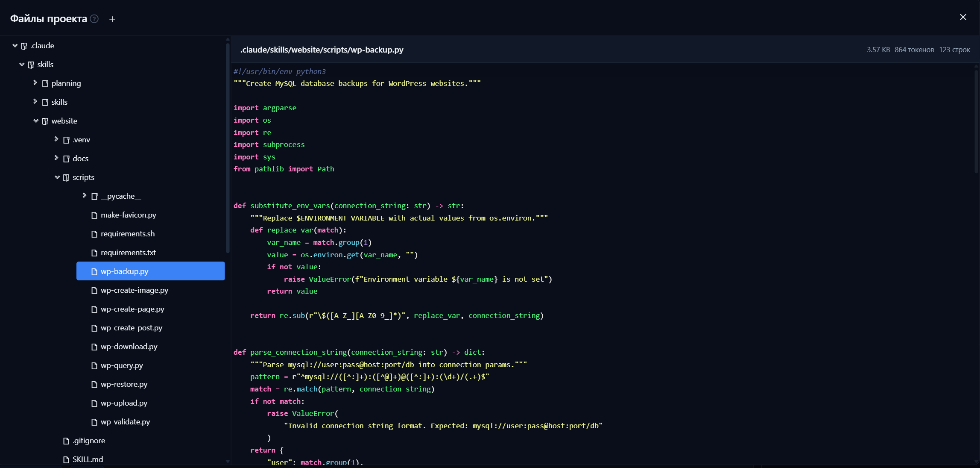The width and height of the screenshot is (980, 468).
Task: Click the .claude folder icon
Action: (24, 46)
